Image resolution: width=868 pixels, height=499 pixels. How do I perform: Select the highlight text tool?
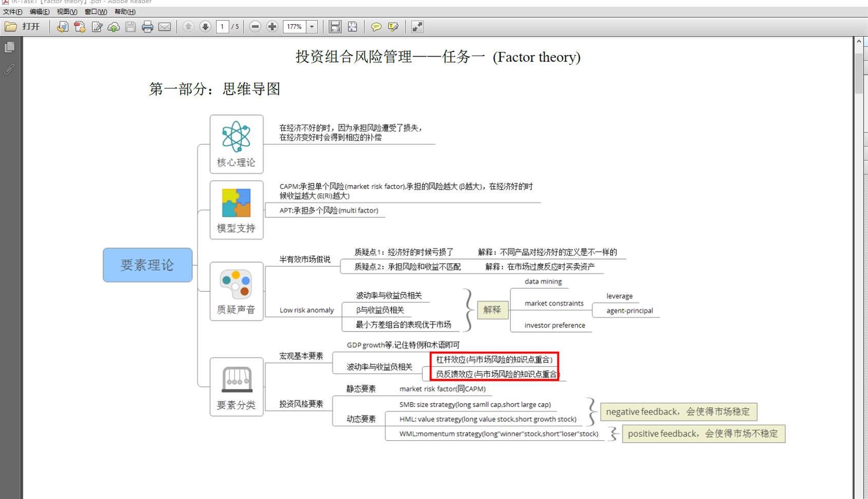tap(393, 27)
